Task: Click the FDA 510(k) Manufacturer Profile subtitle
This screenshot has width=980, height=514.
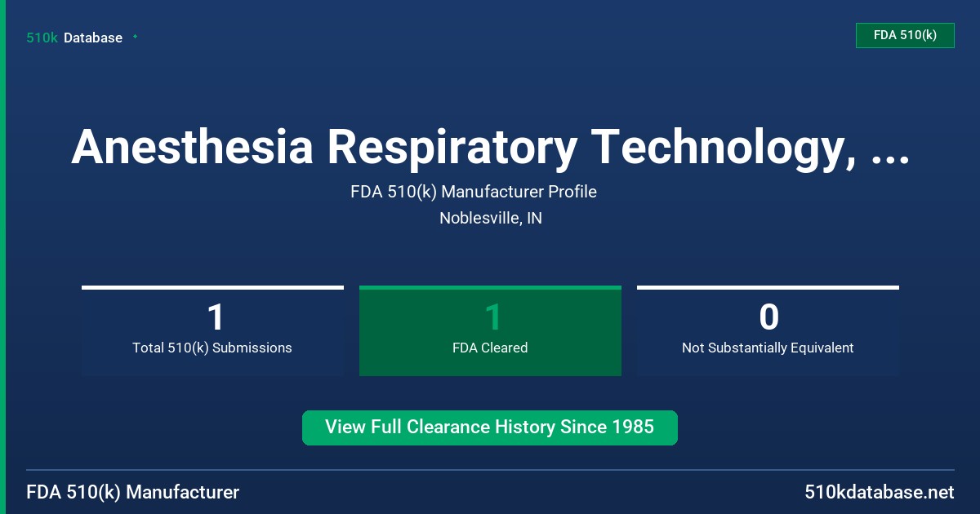Action: pyautogui.click(x=474, y=192)
